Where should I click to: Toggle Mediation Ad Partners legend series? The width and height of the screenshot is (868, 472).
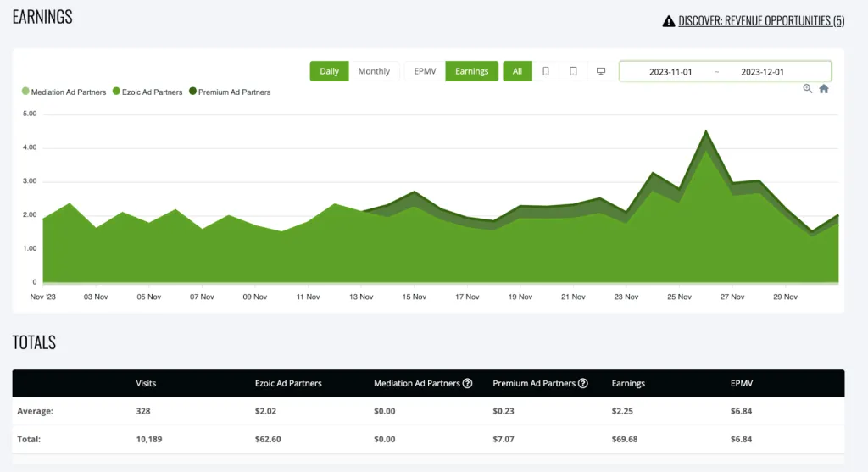(64, 92)
